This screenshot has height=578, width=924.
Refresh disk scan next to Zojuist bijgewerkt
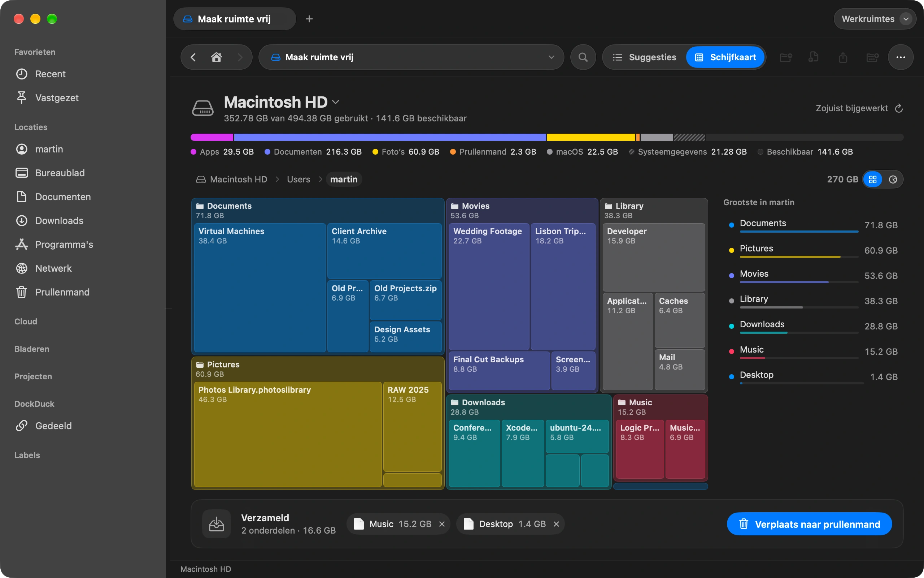click(x=899, y=108)
